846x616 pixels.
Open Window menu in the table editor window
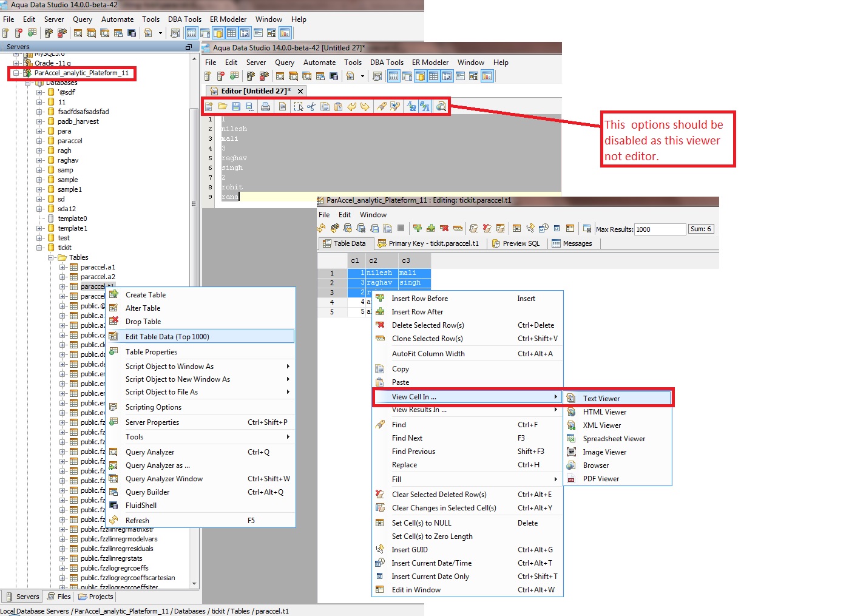click(373, 215)
